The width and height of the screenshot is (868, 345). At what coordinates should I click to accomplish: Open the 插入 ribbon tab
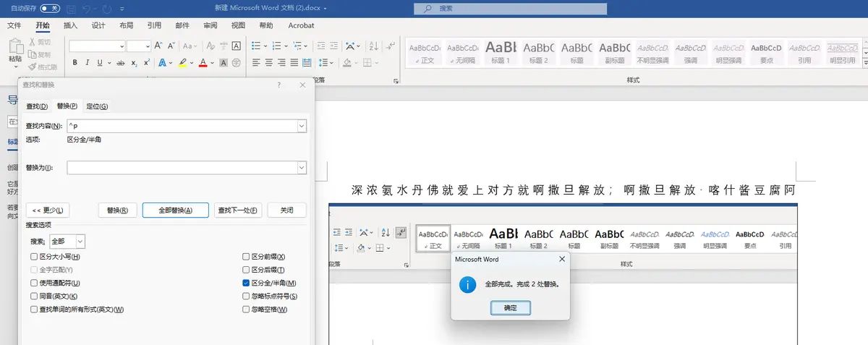coord(70,25)
